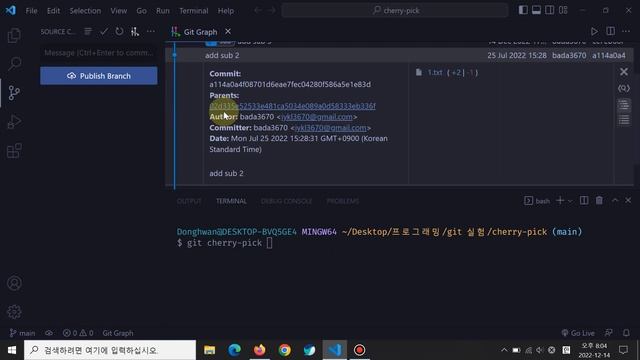Open editor more actions menu
The width and height of the screenshot is (640, 360).
pos(626,31)
